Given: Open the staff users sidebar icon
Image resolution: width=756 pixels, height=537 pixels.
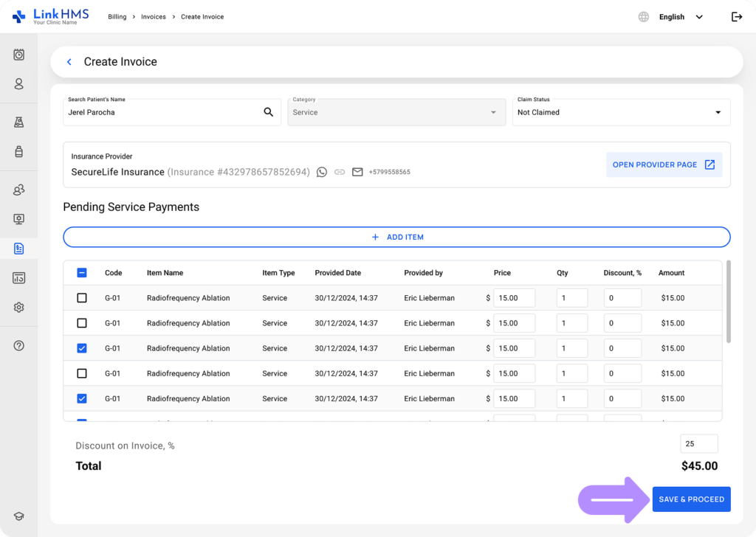Looking at the screenshot, I should point(18,190).
